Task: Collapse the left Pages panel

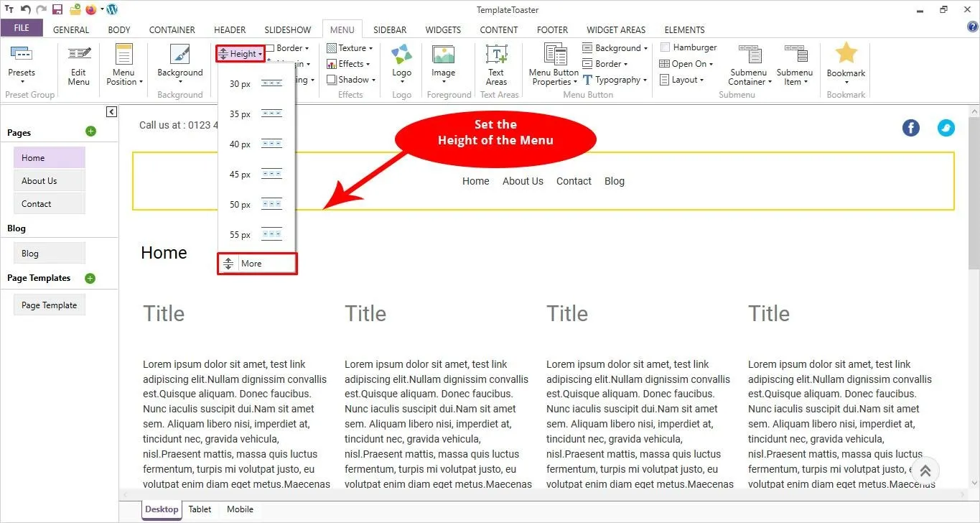Action: (x=111, y=112)
